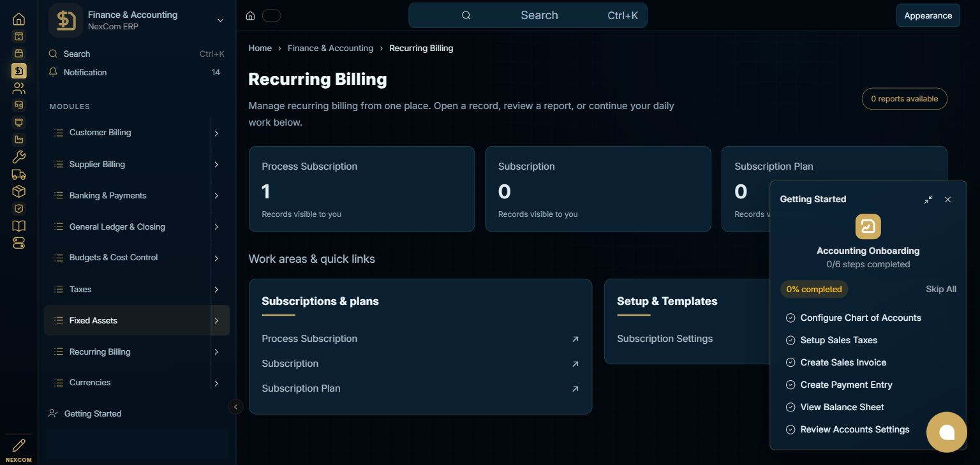Image resolution: width=980 pixels, height=465 pixels.
Task: Click the arrow icon beside Process Subscription link
Action: coord(575,339)
